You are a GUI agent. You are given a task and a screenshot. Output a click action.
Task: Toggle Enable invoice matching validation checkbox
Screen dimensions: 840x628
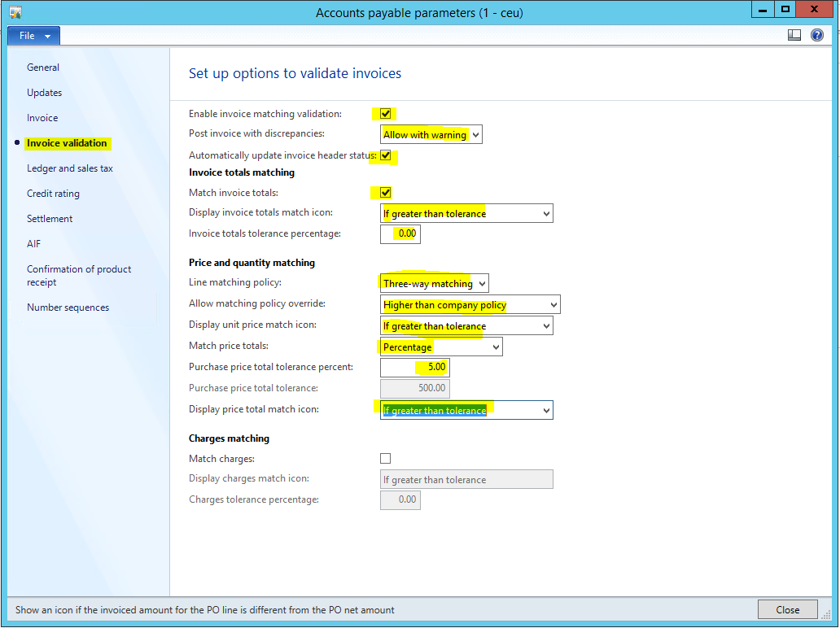coord(386,114)
